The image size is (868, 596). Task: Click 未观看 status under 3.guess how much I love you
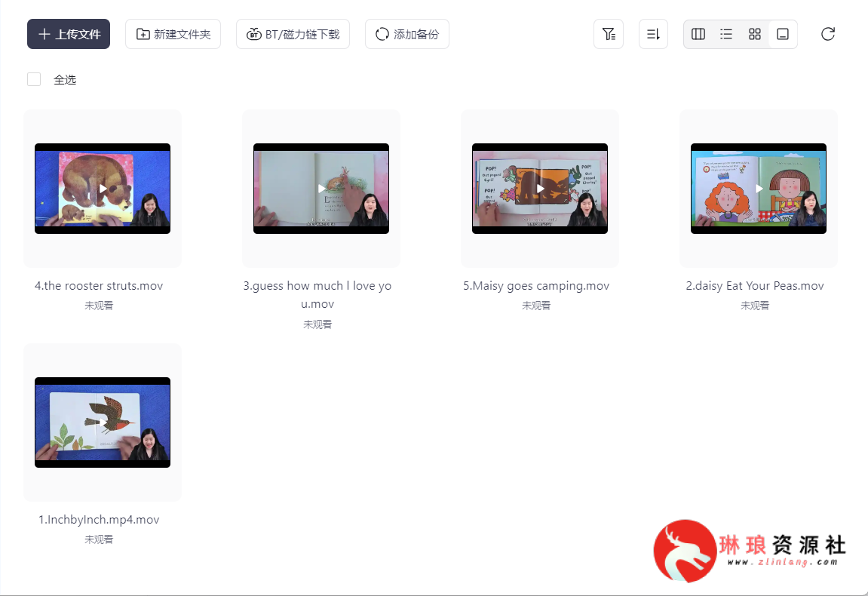point(317,324)
